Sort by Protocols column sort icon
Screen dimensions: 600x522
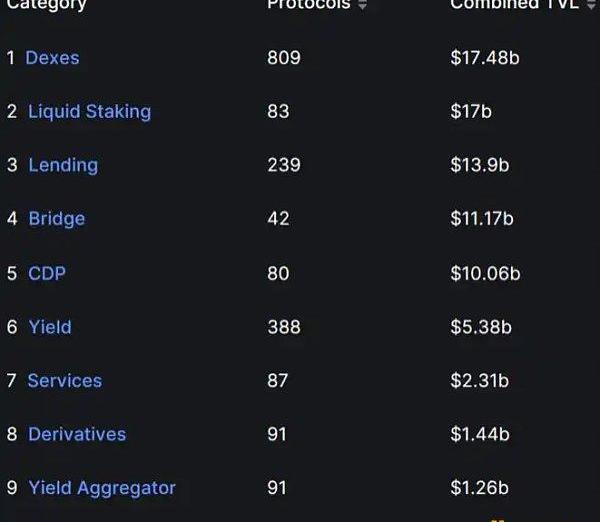[362, 5]
